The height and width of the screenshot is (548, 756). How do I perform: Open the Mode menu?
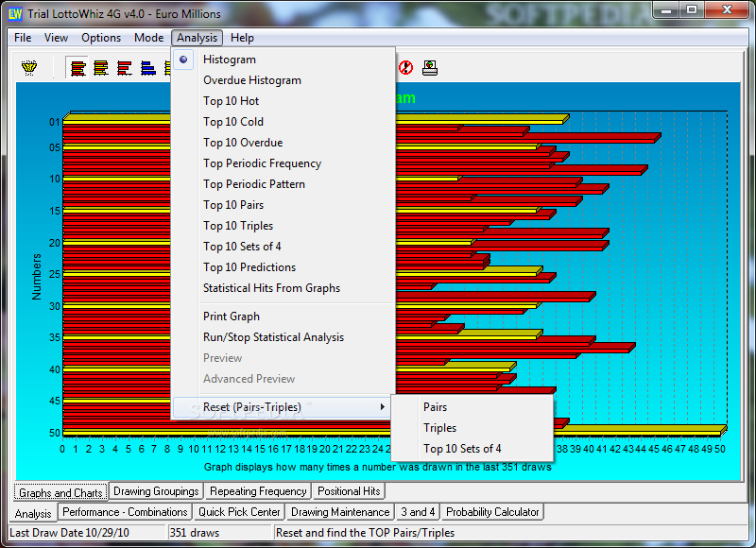click(x=148, y=38)
